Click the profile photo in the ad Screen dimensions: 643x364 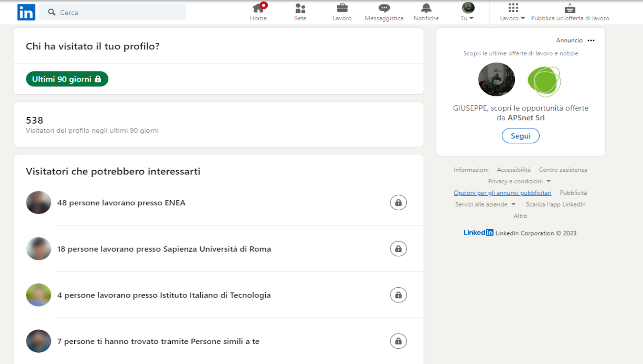pos(496,80)
